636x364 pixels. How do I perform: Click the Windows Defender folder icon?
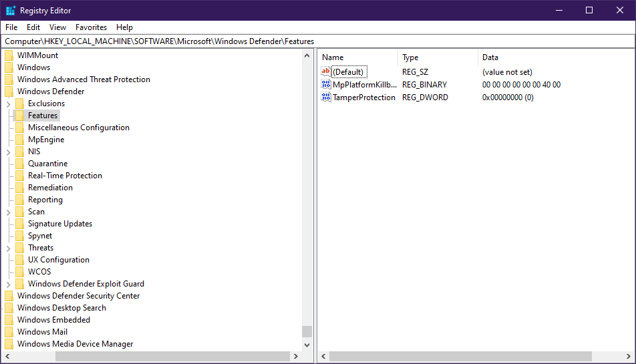point(9,92)
